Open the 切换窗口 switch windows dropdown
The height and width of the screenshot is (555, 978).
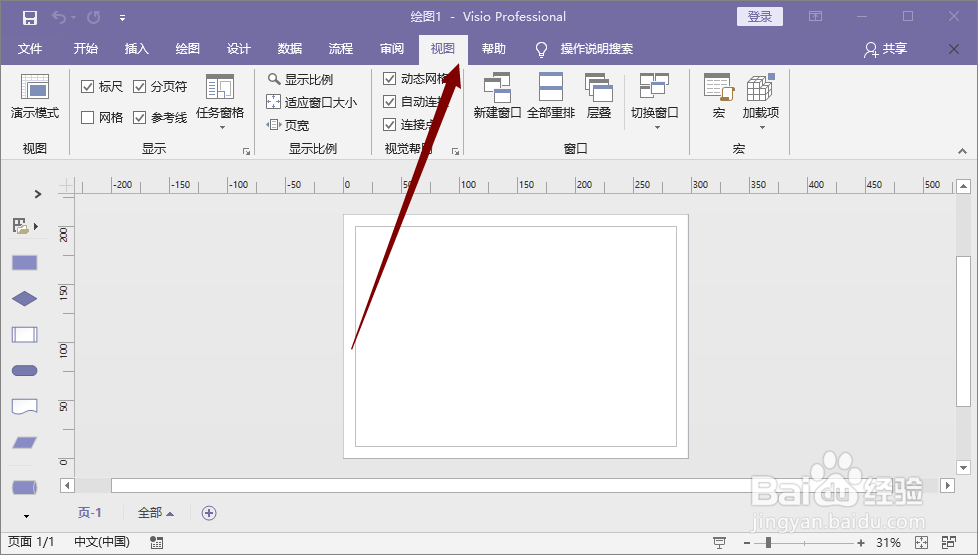(654, 102)
